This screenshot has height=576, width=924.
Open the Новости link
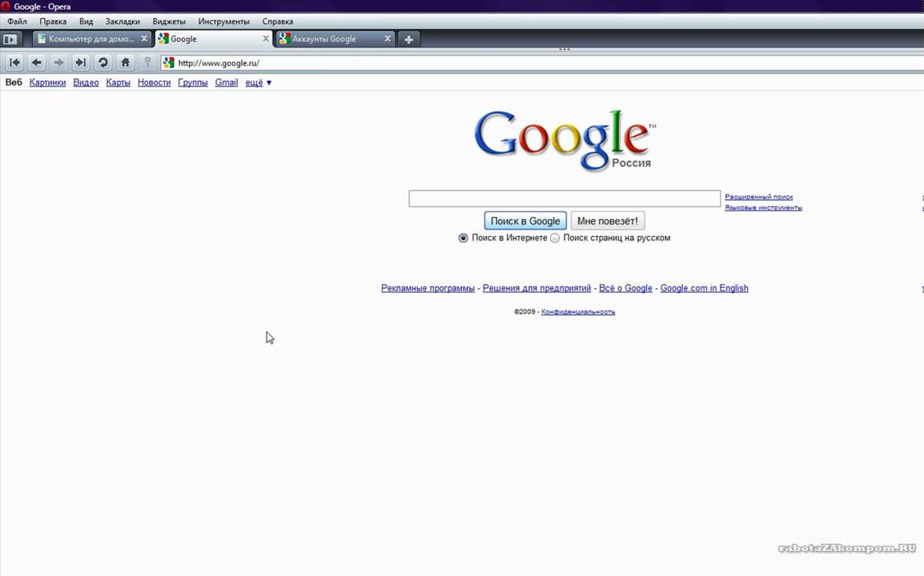(154, 82)
